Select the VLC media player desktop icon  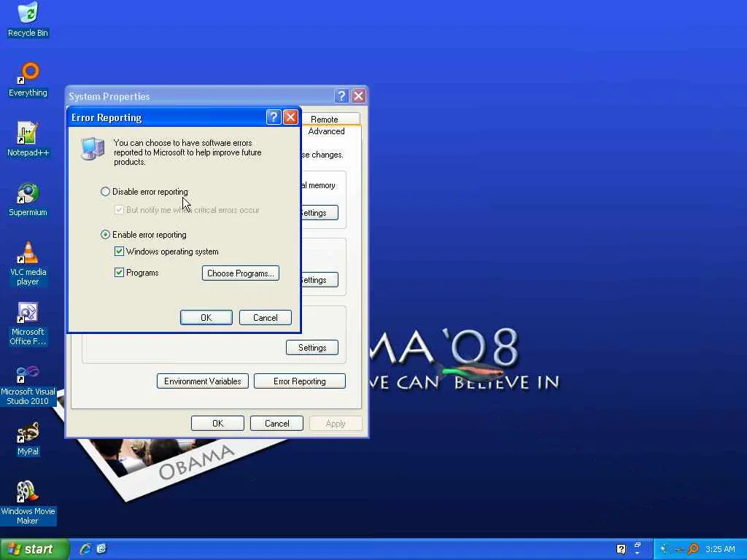pos(28,264)
